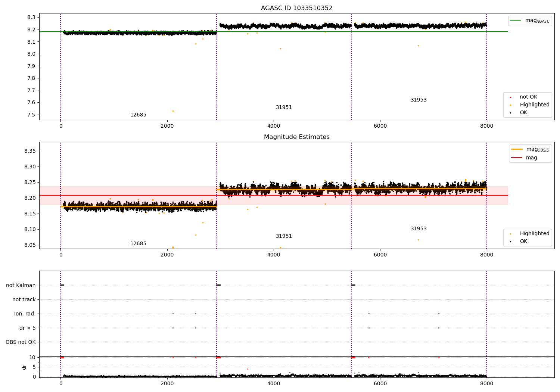The image size is (560, 392).
Task: Click the 4000 x-tick under Magnitude Estimates plot
Action: coord(274,255)
